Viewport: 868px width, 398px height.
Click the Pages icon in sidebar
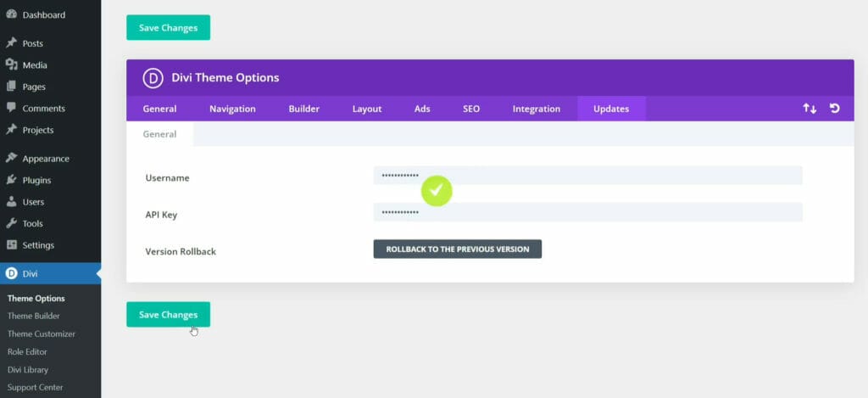pyautogui.click(x=11, y=87)
